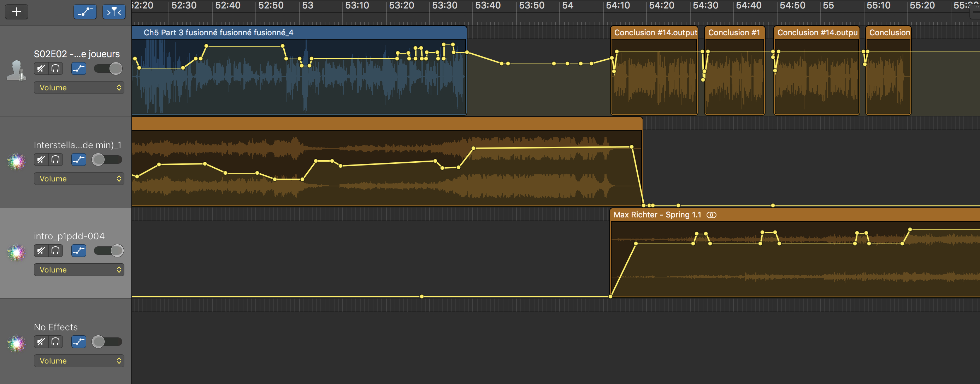The height and width of the screenshot is (384, 980).
Task: Click the add track plus button
Action: click(x=16, y=12)
